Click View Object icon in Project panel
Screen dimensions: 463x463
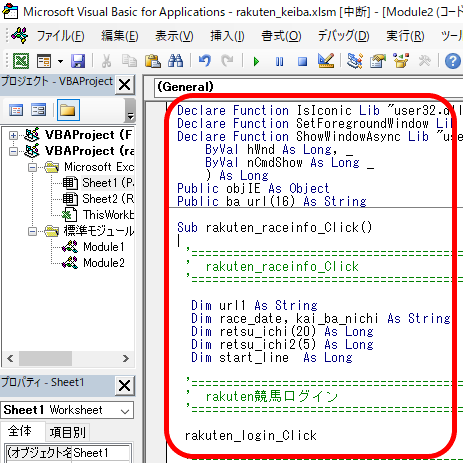[x=39, y=110]
